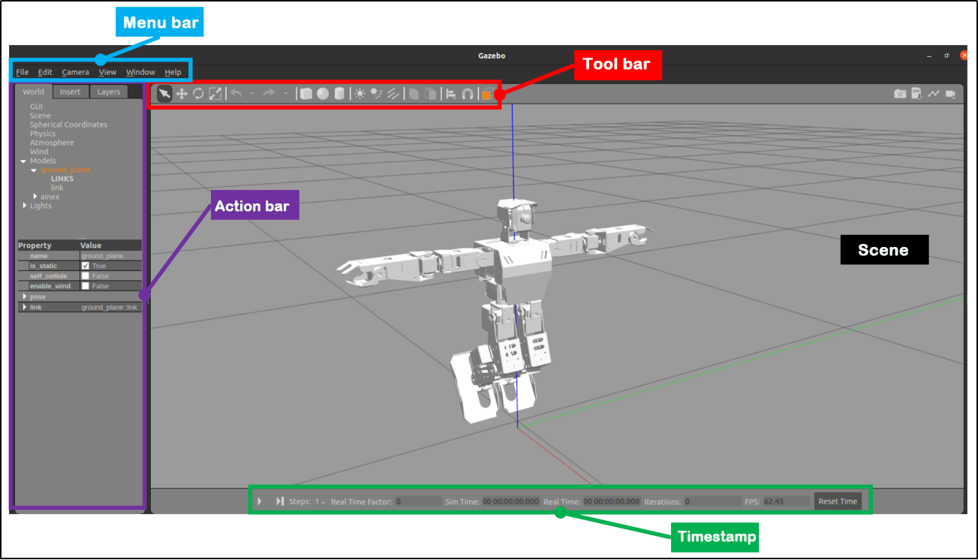Expand the ainex model node
This screenshot has height=560, width=978.
[x=35, y=197]
